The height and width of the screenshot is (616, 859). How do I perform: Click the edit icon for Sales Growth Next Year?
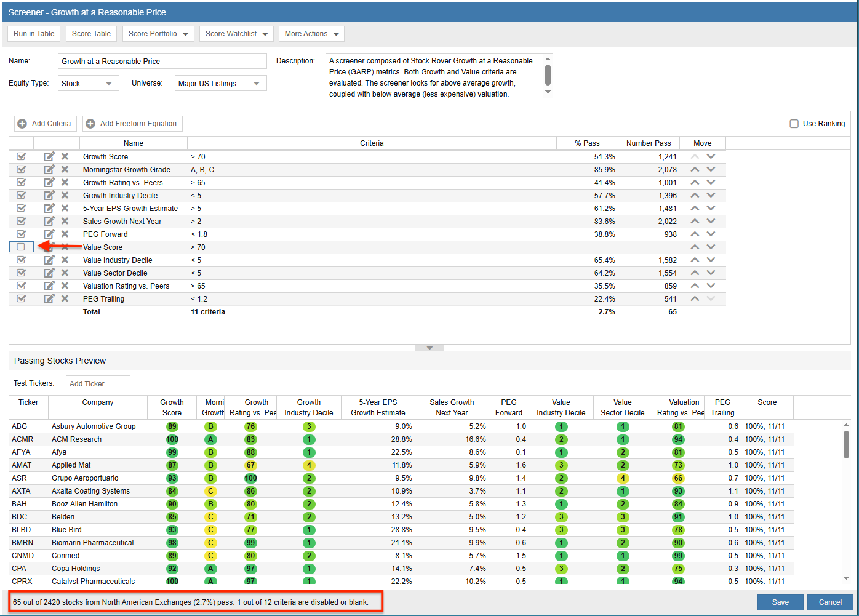coord(49,221)
